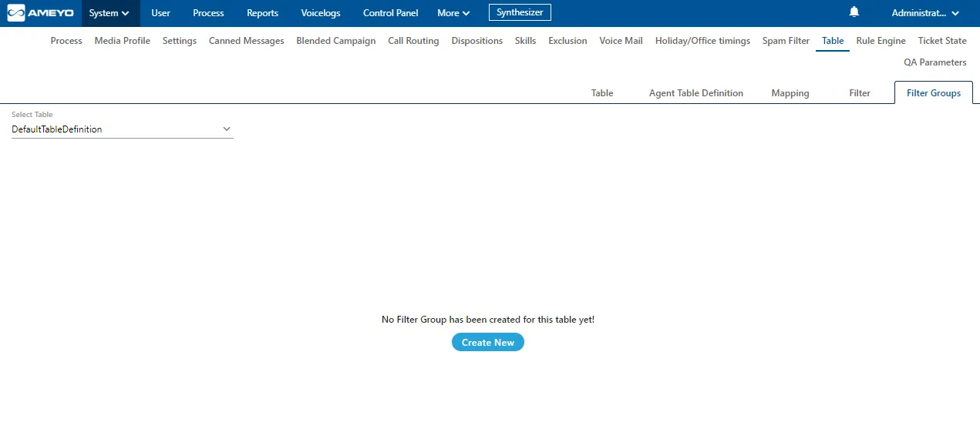Open the Dispositions tab

[x=477, y=41]
